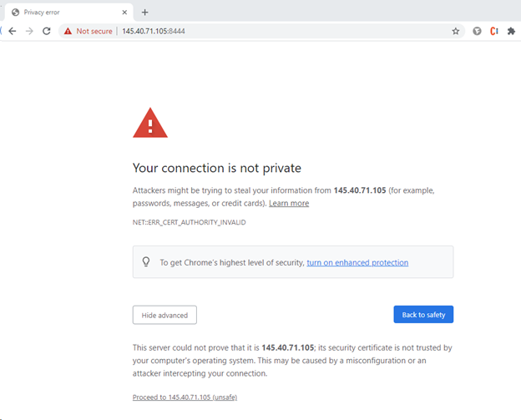Open a new tab with plus button

pos(144,12)
